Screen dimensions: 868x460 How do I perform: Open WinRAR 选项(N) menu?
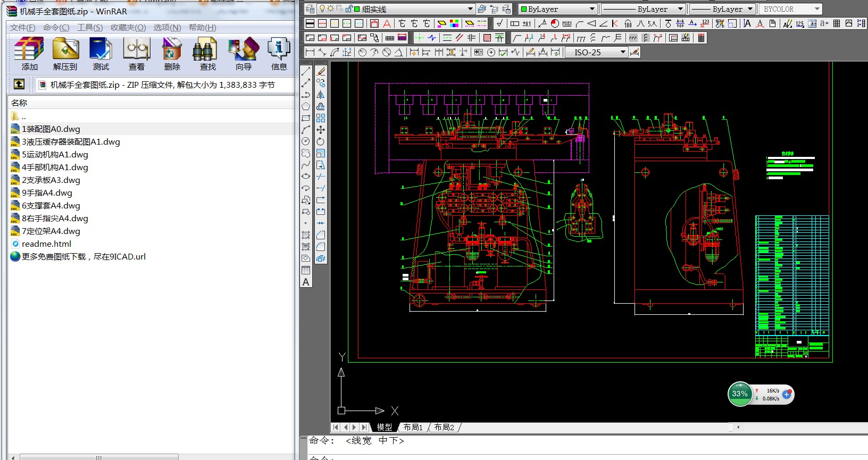167,28
